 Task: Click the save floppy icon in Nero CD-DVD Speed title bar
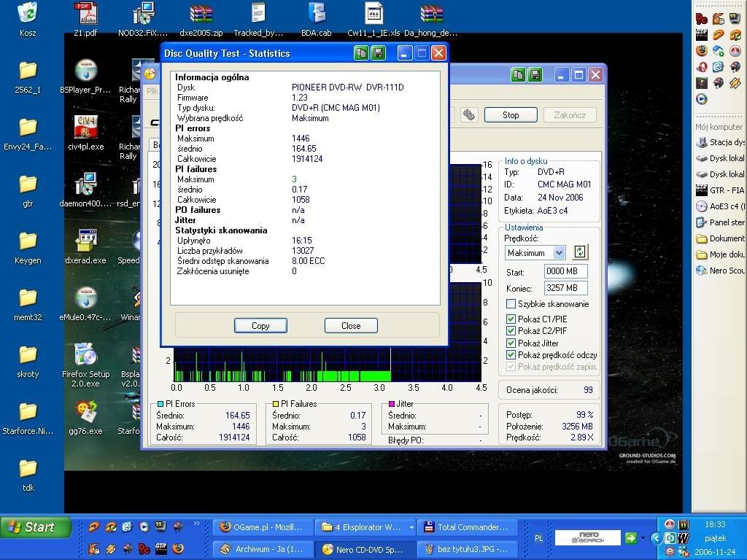coord(535,75)
